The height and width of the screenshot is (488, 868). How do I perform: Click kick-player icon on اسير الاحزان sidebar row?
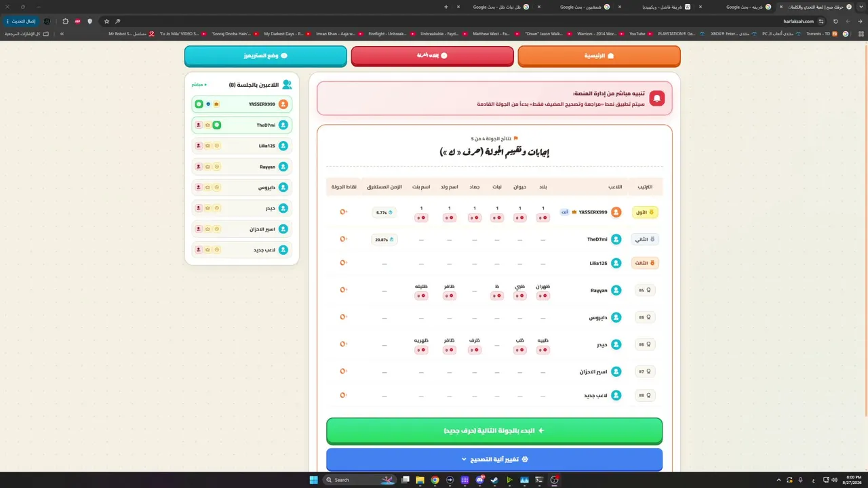click(199, 229)
